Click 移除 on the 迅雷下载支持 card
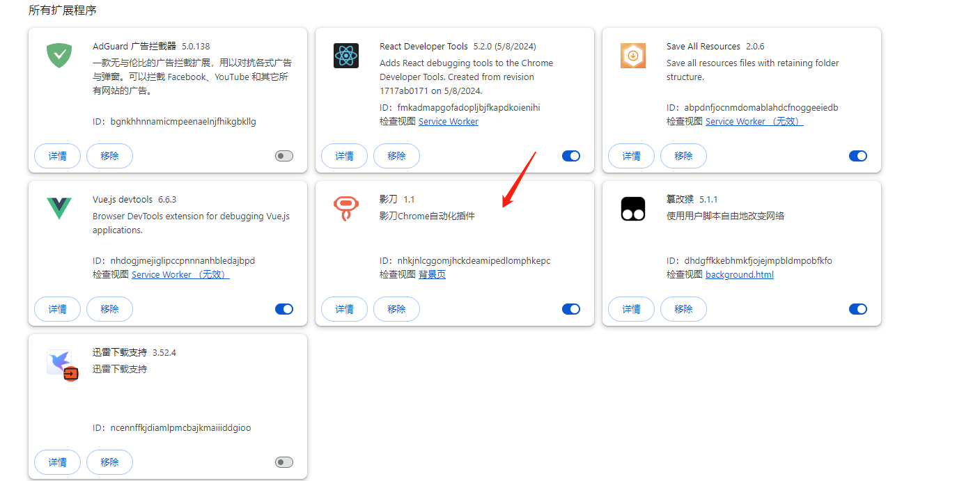Image resolution: width=980 pixels, height=481 pixels. [109, 462]
